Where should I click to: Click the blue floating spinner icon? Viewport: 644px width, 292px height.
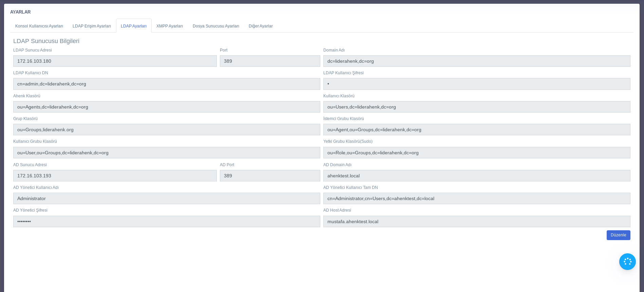pos(627,261)
